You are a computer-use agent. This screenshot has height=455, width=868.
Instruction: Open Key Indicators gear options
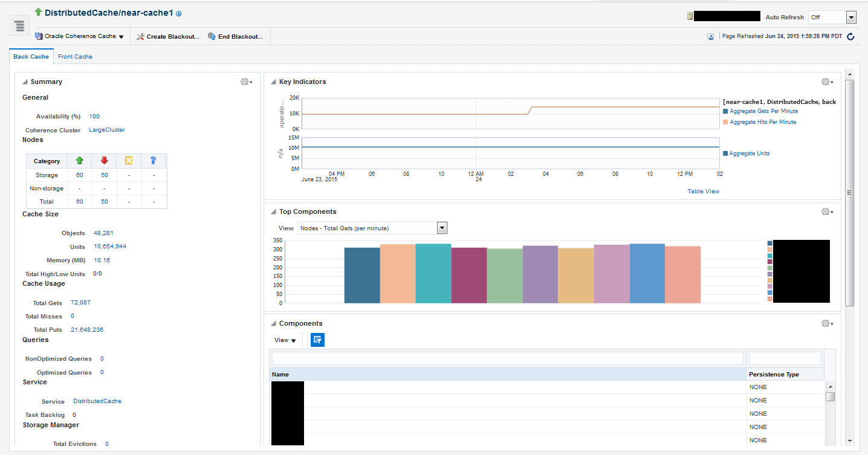coord(827,82)
